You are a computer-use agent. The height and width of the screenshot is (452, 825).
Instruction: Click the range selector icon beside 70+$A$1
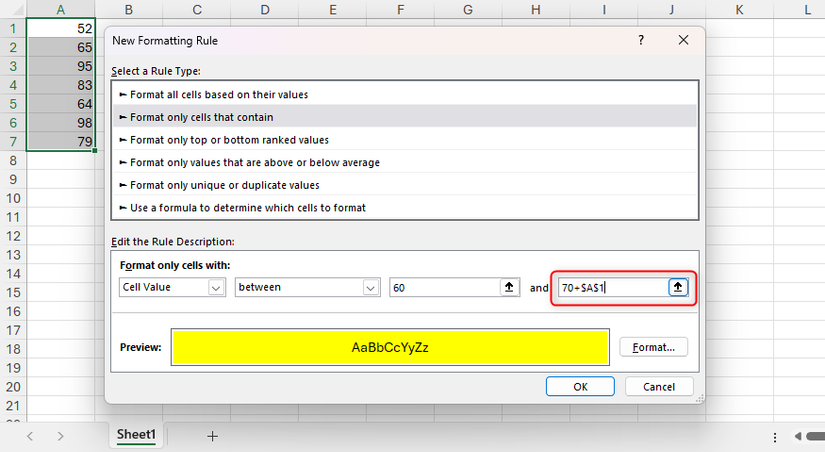(678, 287)
